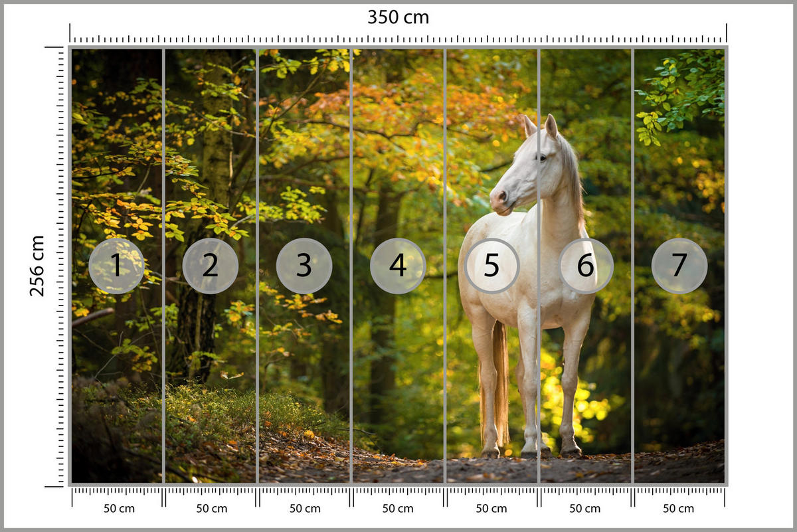Click the 50 cm label beneath panel 7
This screenshot has width=797, height=532.
click(x=679, y=508)
